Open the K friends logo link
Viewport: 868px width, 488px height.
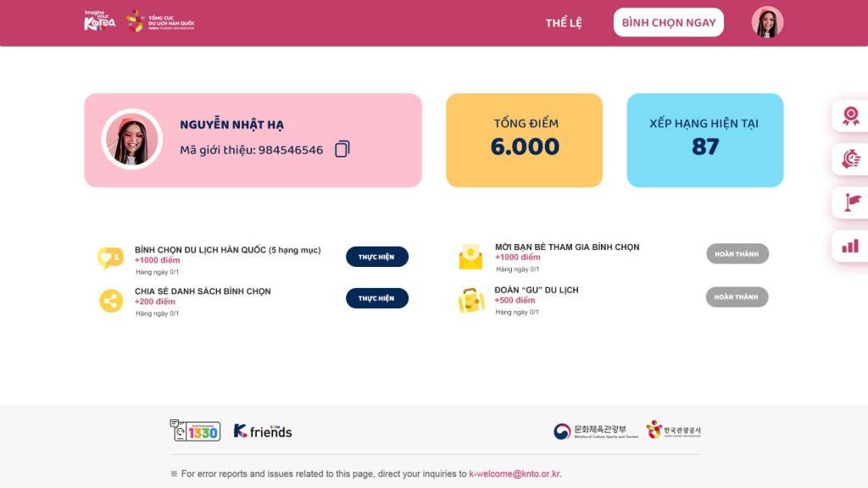[x=263, y=431]
